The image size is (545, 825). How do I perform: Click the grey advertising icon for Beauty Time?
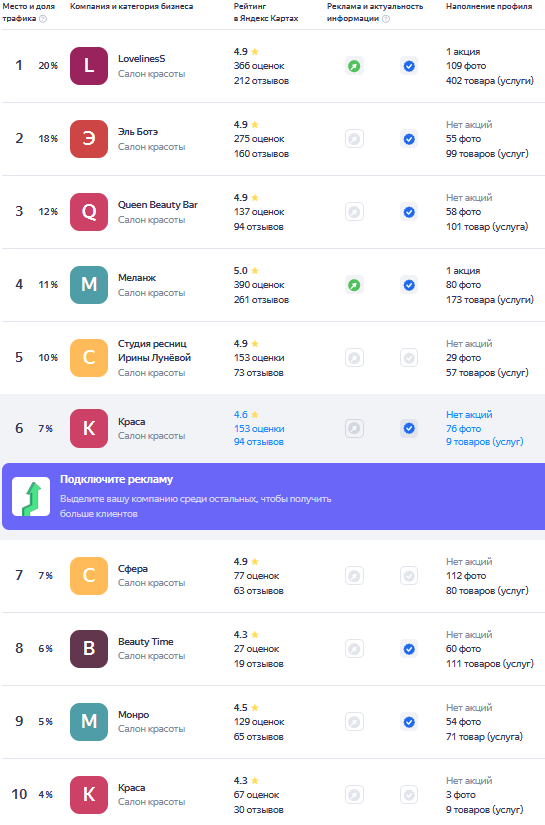click(355, 649)
